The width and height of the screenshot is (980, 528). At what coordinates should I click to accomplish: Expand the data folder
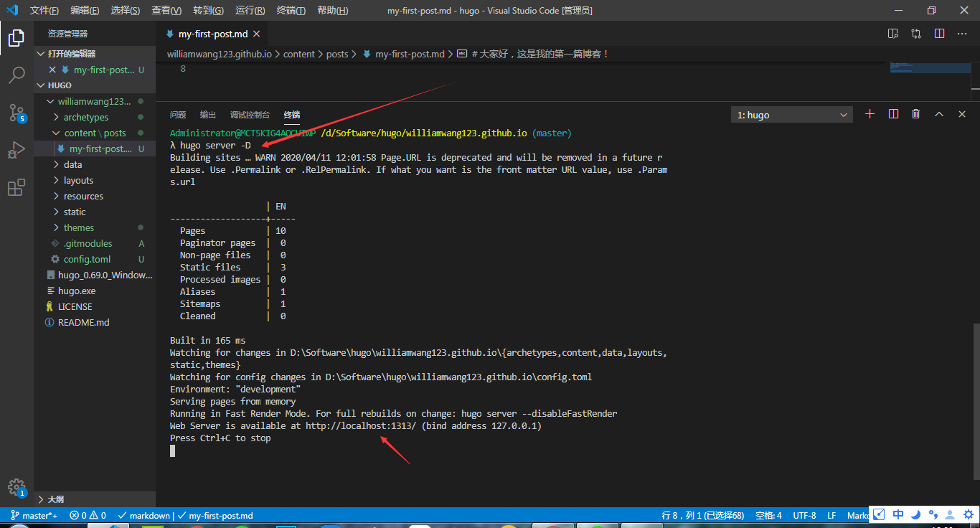[95, 164]
